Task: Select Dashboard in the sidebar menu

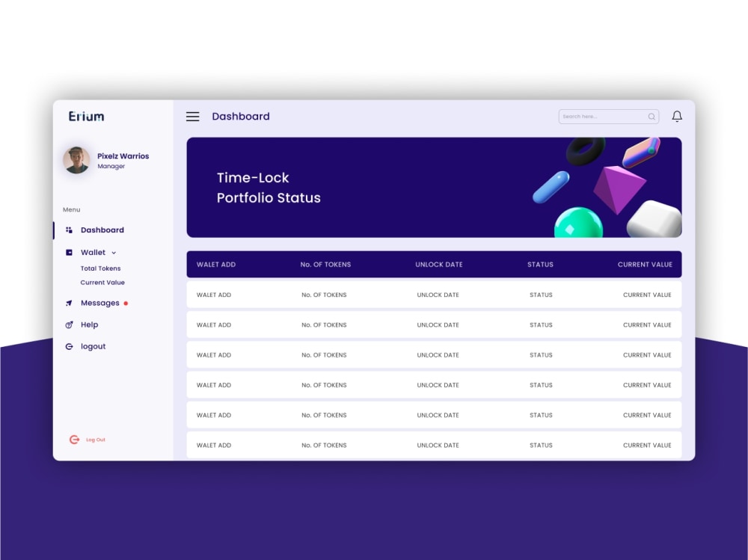Action: pos(102,230)
